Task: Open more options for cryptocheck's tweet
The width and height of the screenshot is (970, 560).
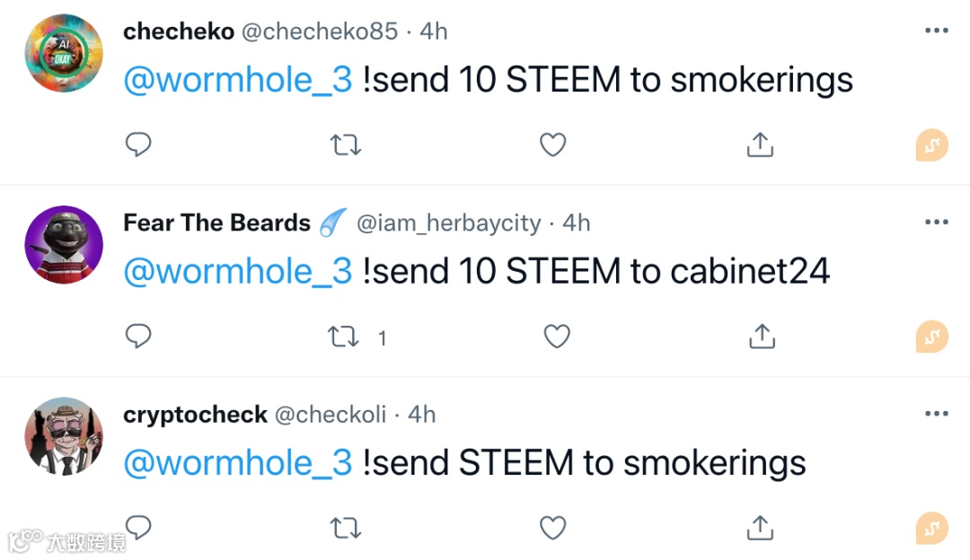Action: 936,414
